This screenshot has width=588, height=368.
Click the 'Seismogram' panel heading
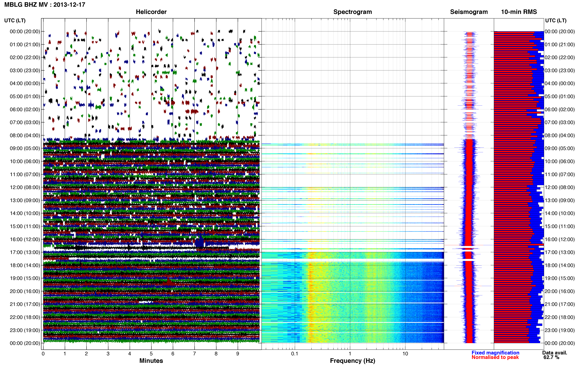tap(469, 12)
